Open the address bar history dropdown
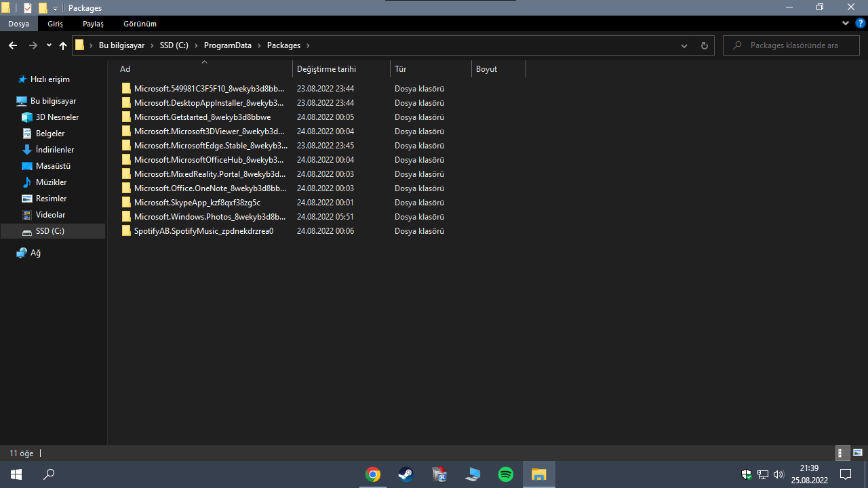This screenshot has height=488, width=868. [684, 45]
